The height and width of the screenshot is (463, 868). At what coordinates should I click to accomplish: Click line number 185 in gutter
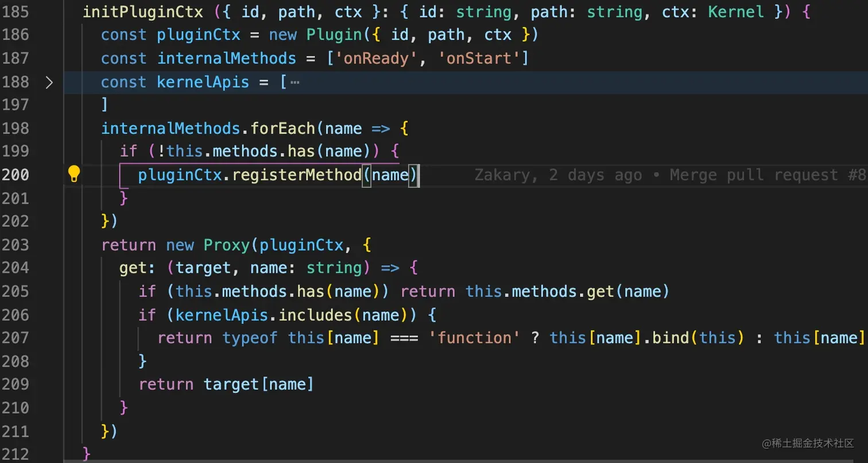point(15,11)
